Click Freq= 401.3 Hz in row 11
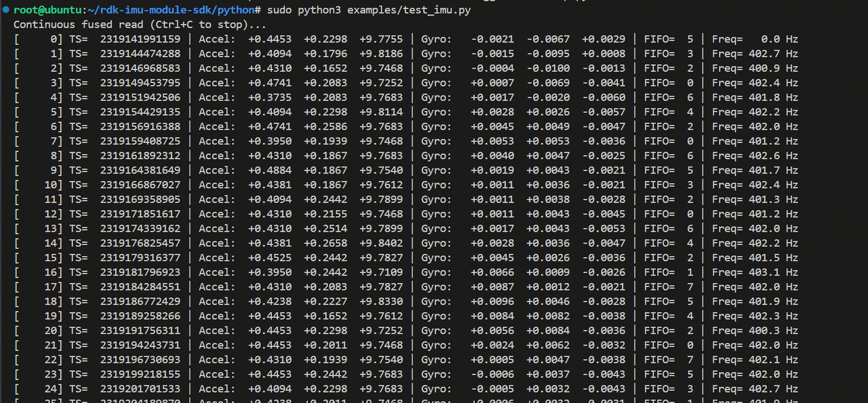This screenshot has height=403, width=868. tap(755, 199)
